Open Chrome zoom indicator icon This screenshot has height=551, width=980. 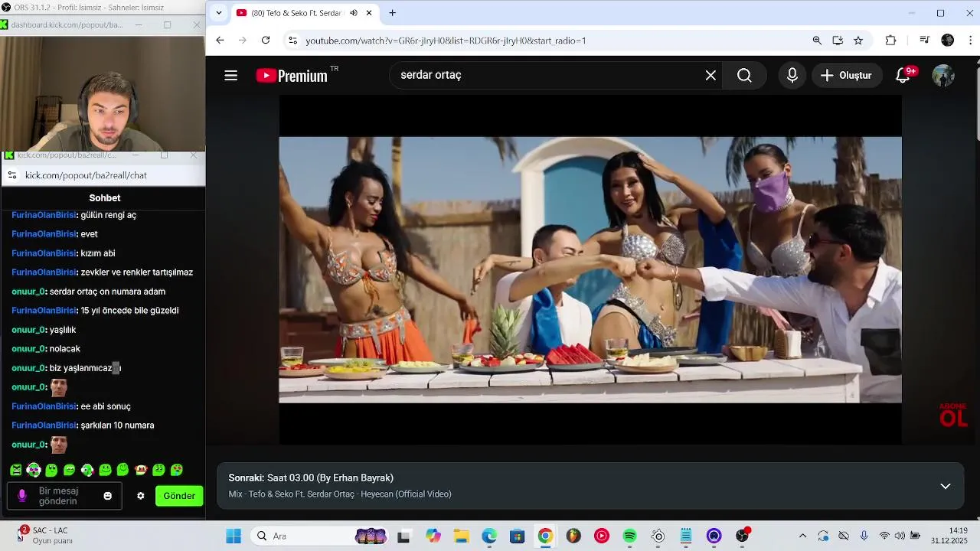tap(817, 41)
